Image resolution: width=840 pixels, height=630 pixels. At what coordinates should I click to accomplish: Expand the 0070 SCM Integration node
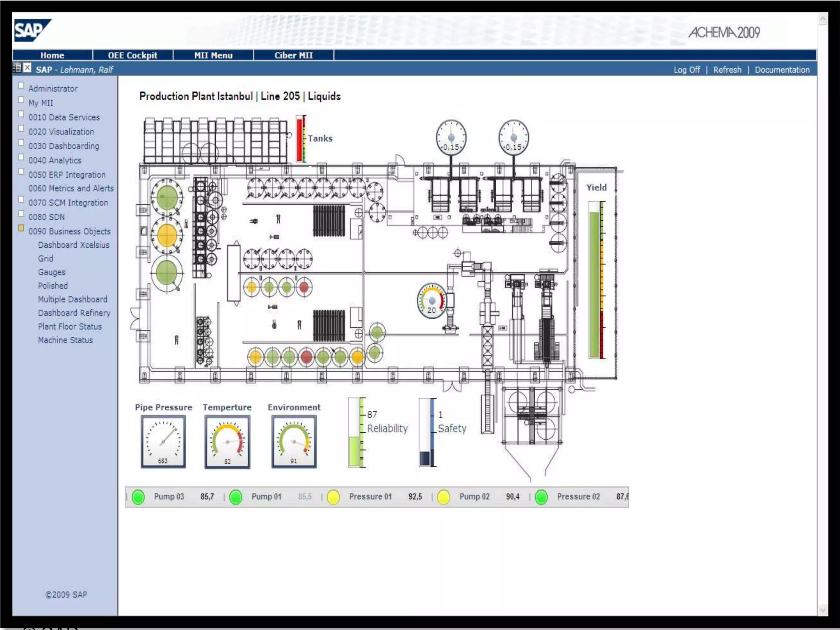point(21,199)
